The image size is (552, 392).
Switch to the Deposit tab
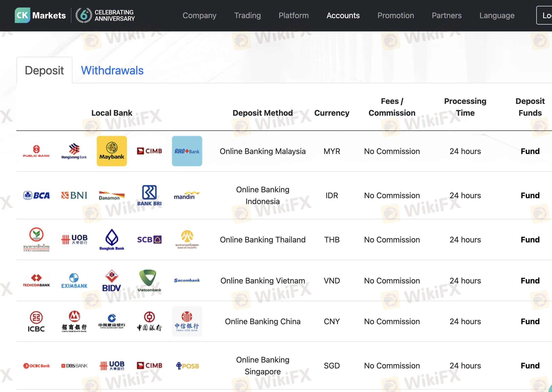click(44, 70)
